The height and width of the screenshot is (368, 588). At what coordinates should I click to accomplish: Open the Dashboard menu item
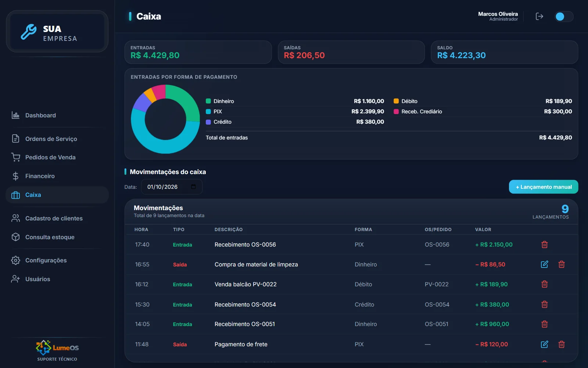(57, 115)
